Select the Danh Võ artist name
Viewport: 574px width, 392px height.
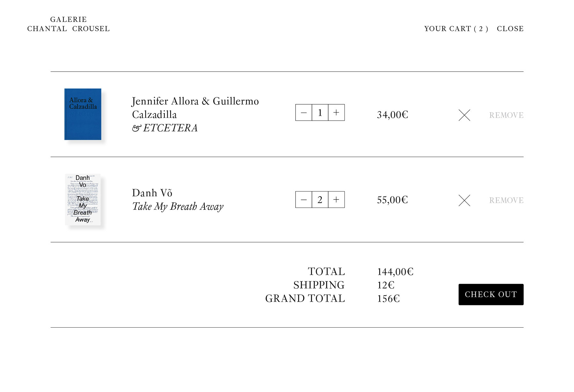point(152,193)
